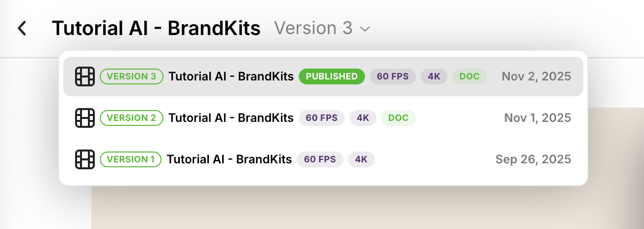644x229 pixels.
Task: Click the Tutorial AI - BrandKits page title
Action: coord(156,29)
